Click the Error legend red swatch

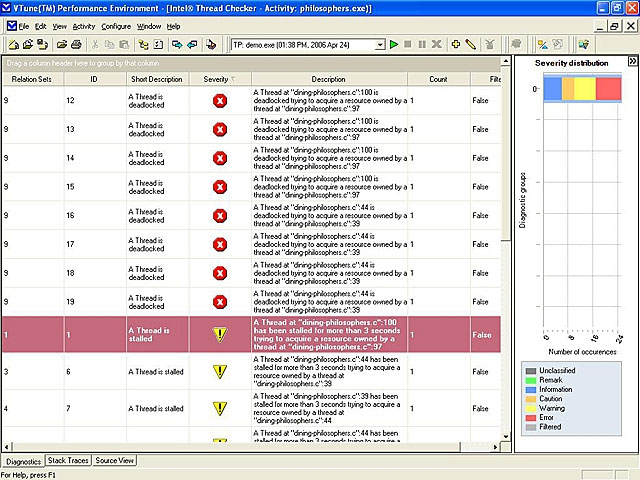tap(531, 418)
